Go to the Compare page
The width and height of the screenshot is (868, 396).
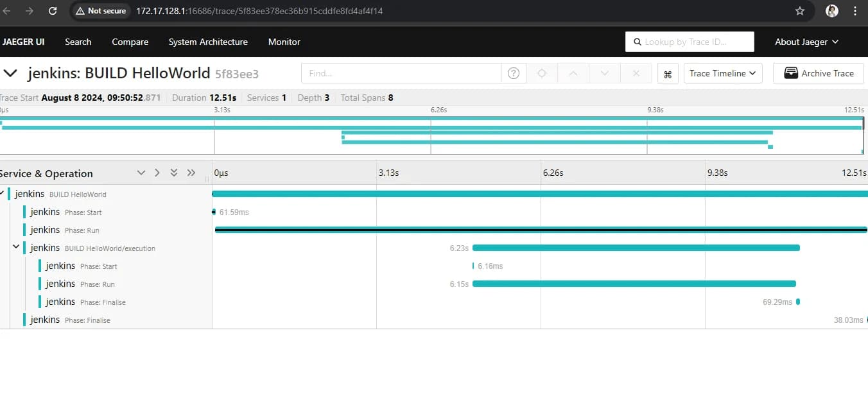tap(130, 42)
